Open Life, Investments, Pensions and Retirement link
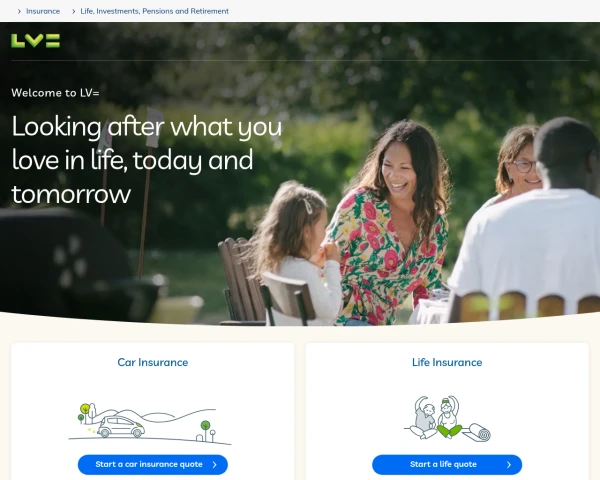This screenshot has width=600, height=480. pos(155,11)
